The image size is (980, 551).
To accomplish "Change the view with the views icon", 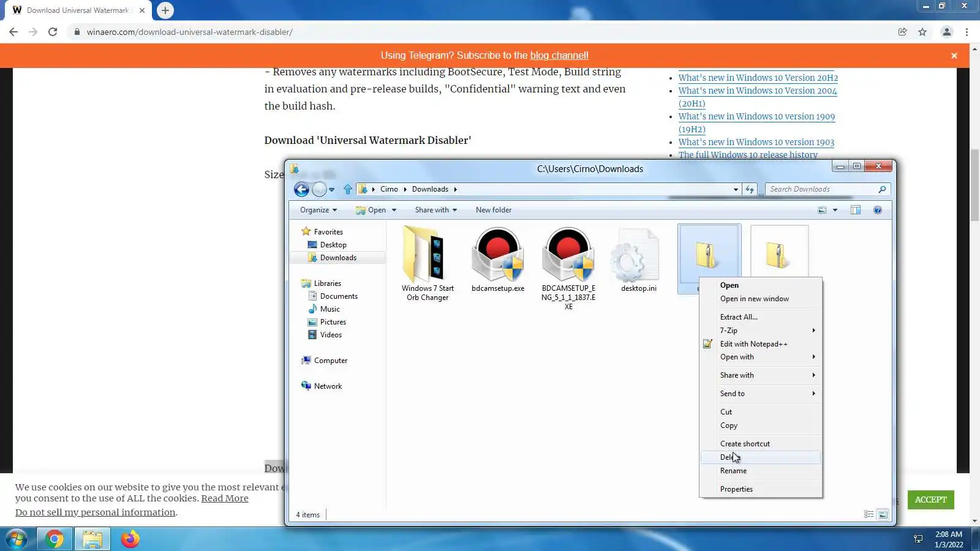I will 822,210.
